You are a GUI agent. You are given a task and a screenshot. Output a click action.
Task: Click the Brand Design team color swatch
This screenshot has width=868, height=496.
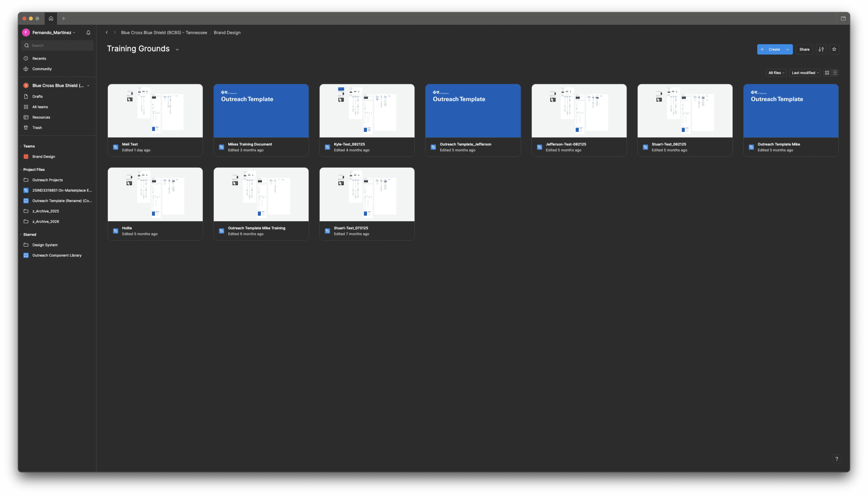point(26,157)
